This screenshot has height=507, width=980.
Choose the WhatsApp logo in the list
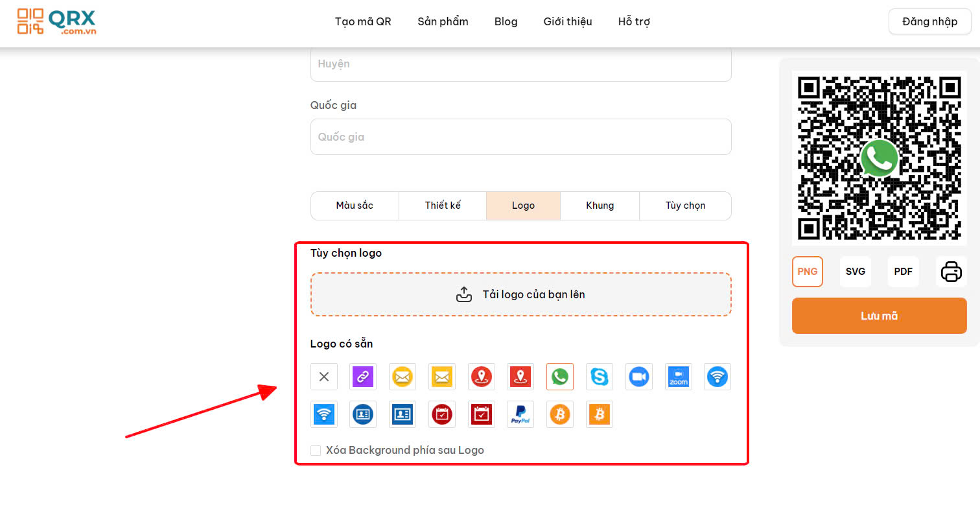560,377
